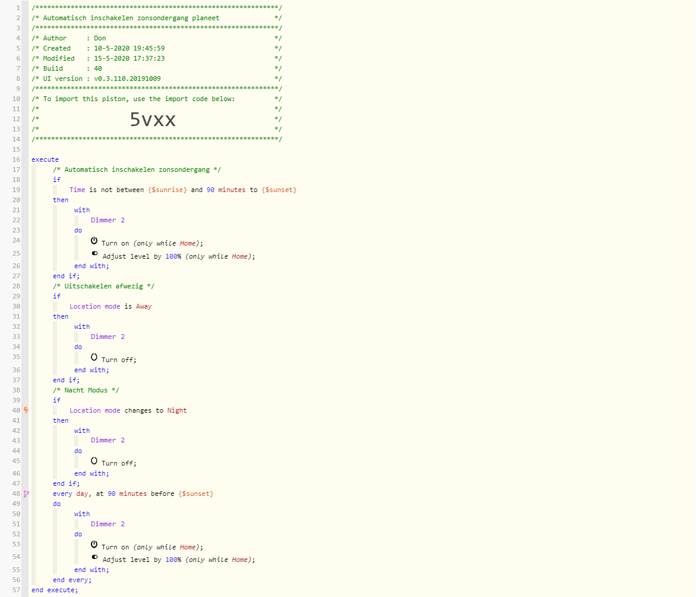Click 'Turn off;' on line 45

[119, 463]
